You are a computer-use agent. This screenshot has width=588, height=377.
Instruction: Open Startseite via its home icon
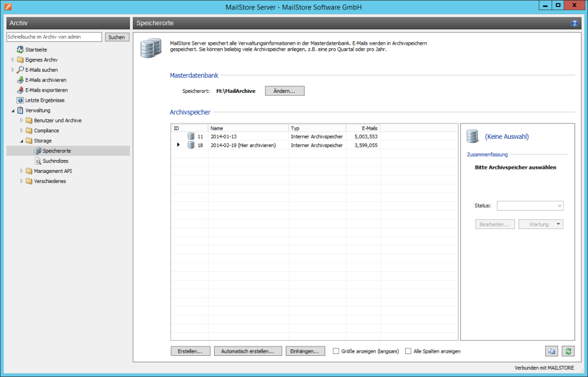click(x=20, y=49)
